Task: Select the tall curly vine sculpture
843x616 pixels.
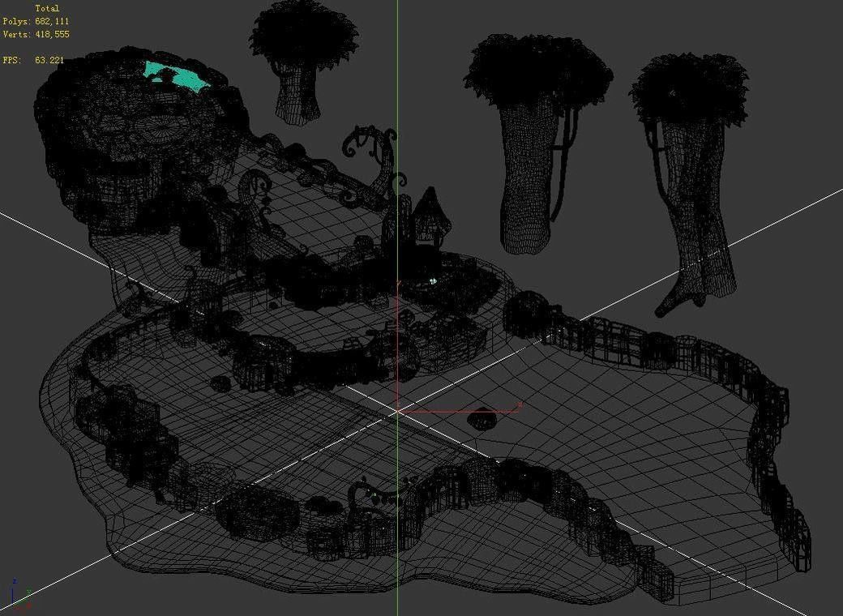Action: click(x=376, y=161)
